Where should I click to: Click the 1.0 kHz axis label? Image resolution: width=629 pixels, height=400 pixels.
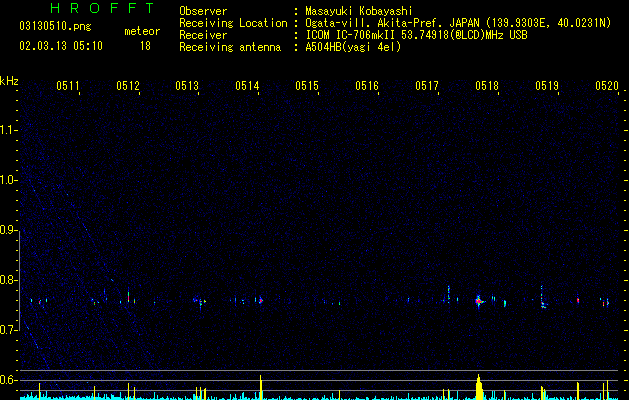(x=8, y=180)
